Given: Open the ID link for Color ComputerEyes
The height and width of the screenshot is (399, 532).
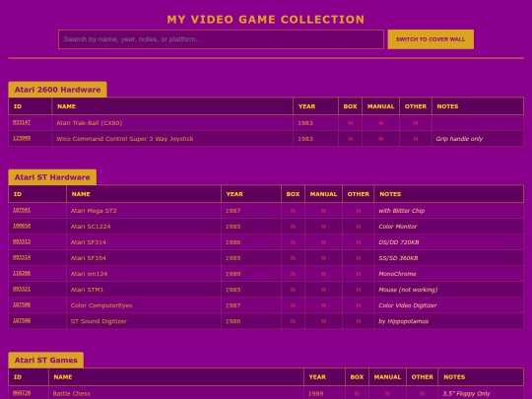Looking at the screenshot, I should (22, 304).
